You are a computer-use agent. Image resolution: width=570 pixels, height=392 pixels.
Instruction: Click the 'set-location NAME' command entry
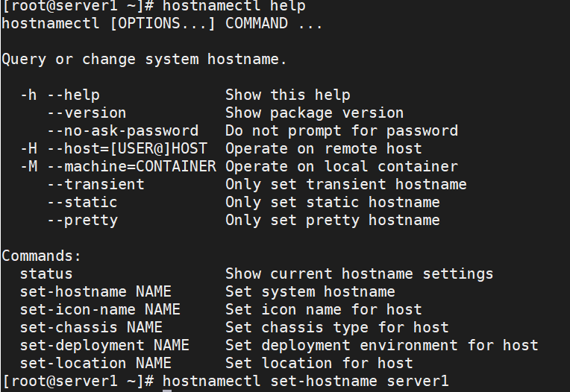coord(95,364)
